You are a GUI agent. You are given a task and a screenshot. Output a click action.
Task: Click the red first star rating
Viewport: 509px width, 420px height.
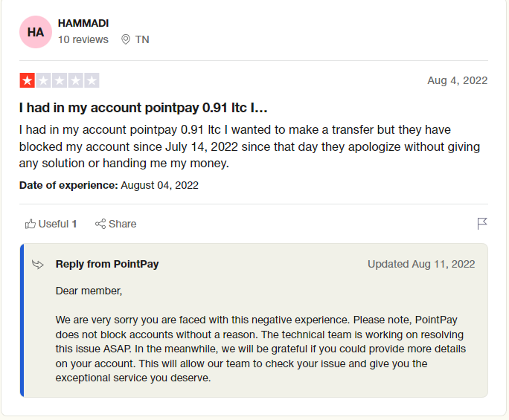[28, 80]
